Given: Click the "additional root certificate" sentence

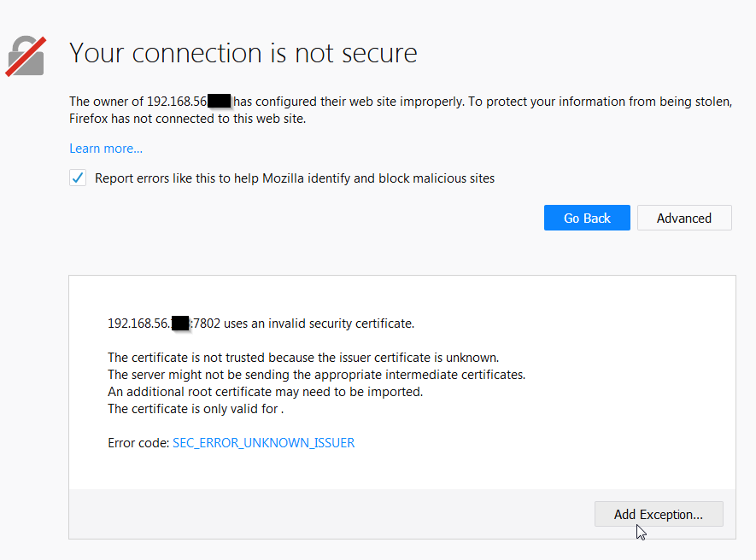Looking at the screenshot, I should (265, 392).
